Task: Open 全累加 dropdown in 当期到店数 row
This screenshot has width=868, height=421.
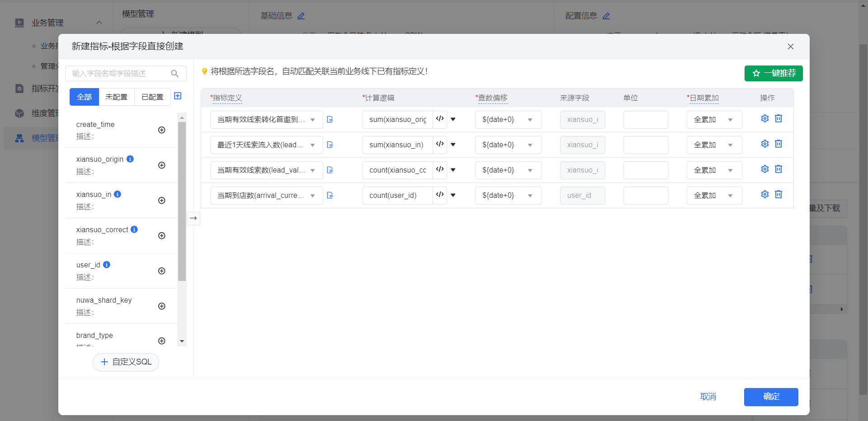Action: [714, 196]
